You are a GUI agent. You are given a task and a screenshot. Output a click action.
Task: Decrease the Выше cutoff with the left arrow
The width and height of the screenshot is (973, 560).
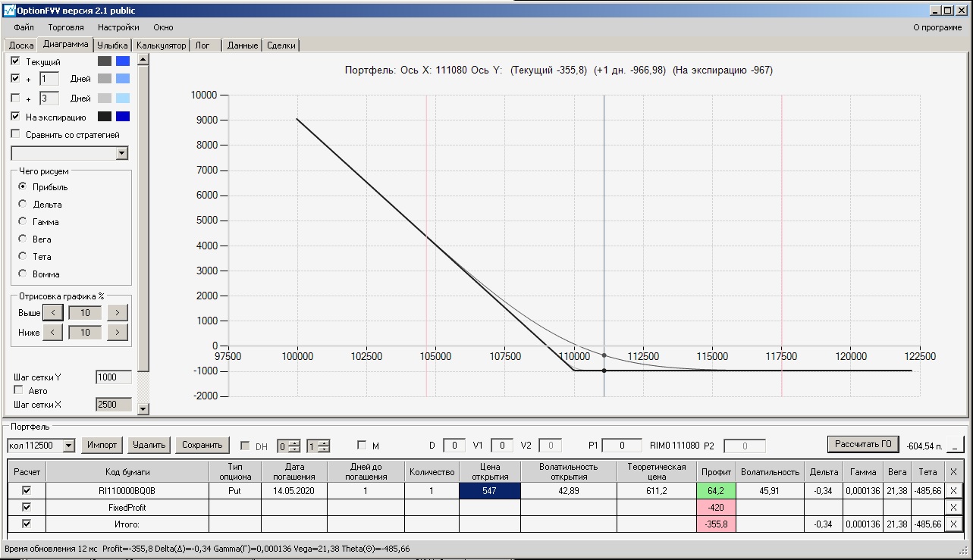coord(52,312)
